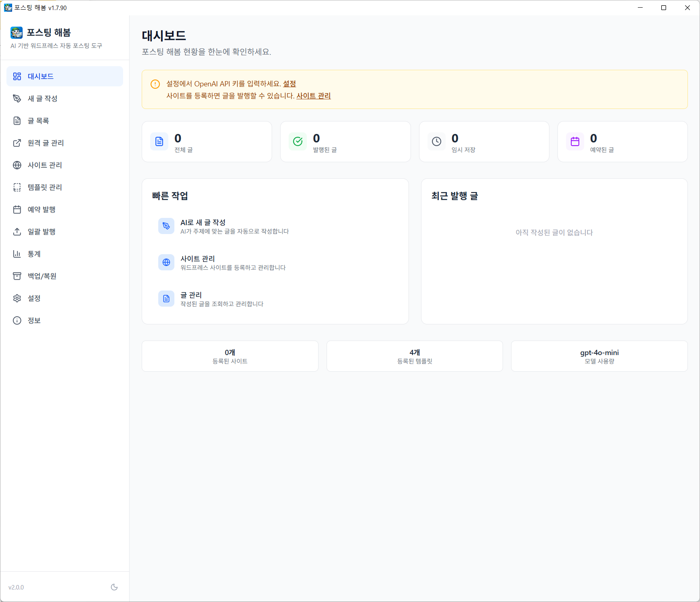Click the 포스팅 해봄 app logo in sidebar
Image resolution: width=700 pixels, height=602 pixels.
[x=17, y=33]
